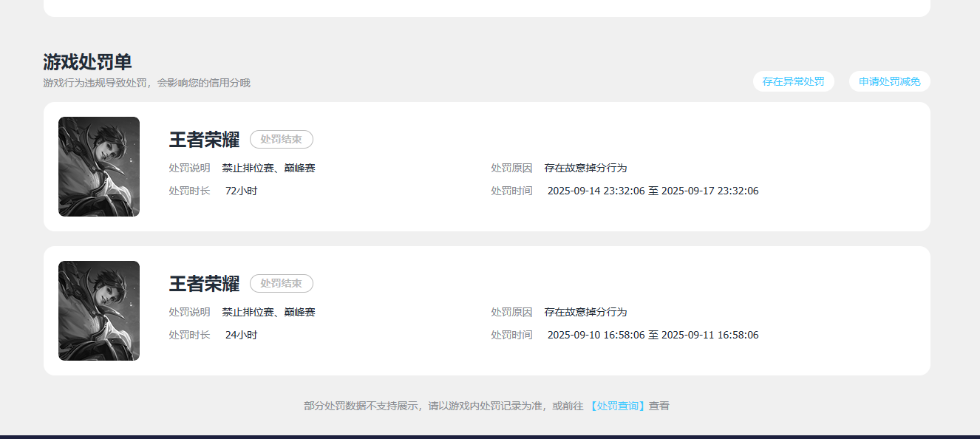Image resolution: width=980 pixels, height=439 pixels.
Task: Click the 24小时 penalty duration value
Action: tap(242, 335)
